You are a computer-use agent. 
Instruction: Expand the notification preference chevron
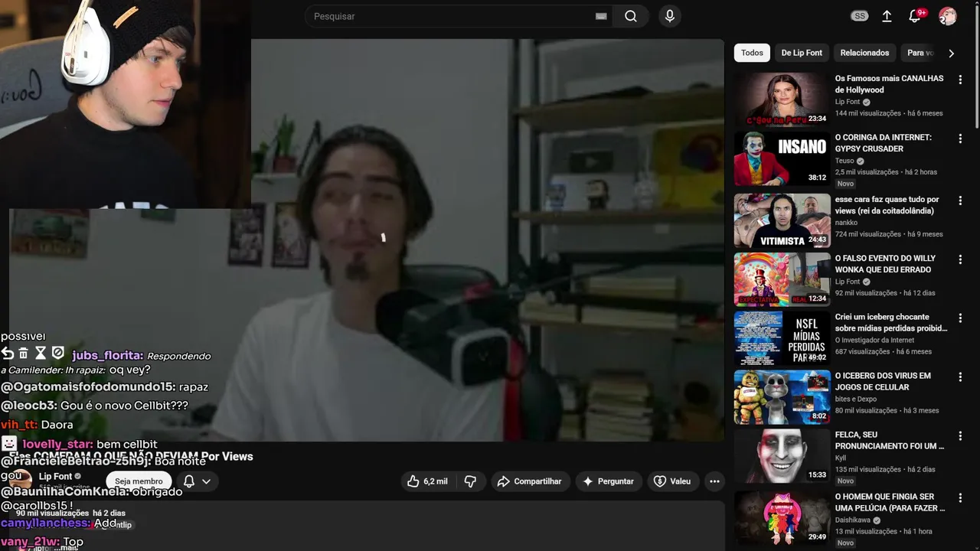(206, 481)
